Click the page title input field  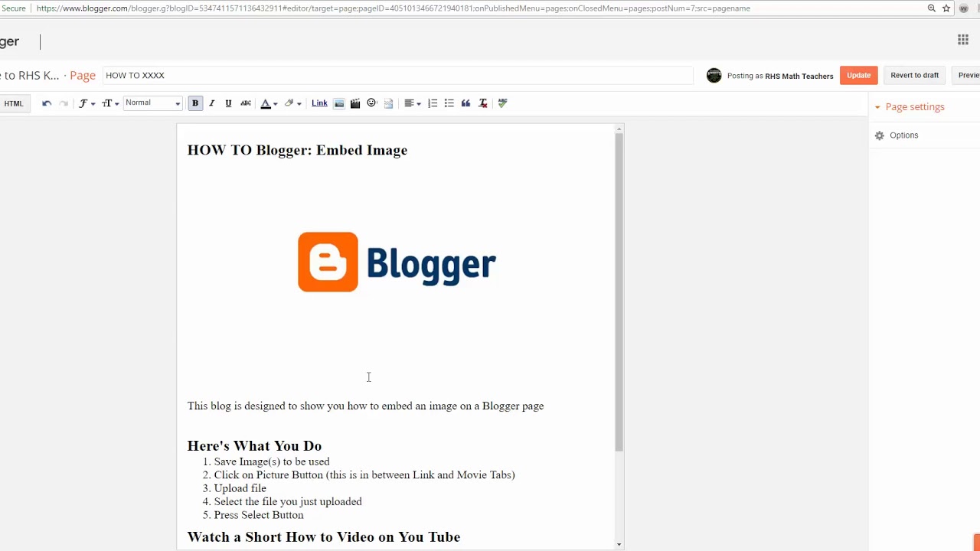click(397, 75)
